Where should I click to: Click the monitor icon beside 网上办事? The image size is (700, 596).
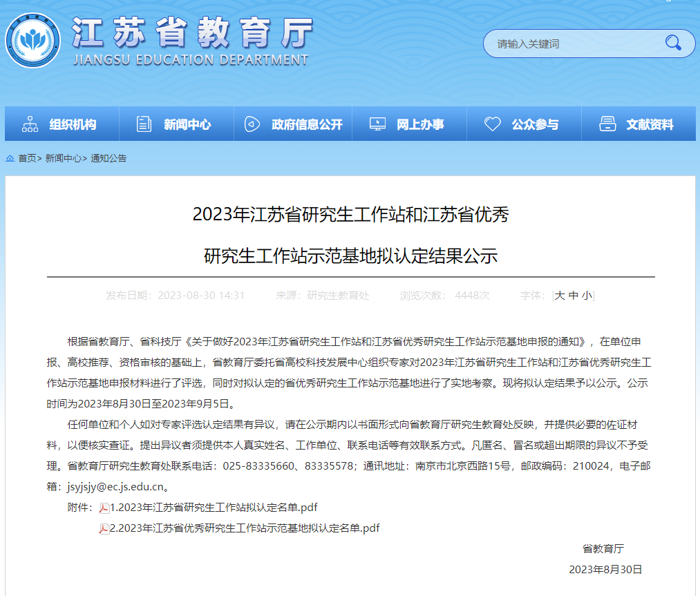[x=378, y=124]
